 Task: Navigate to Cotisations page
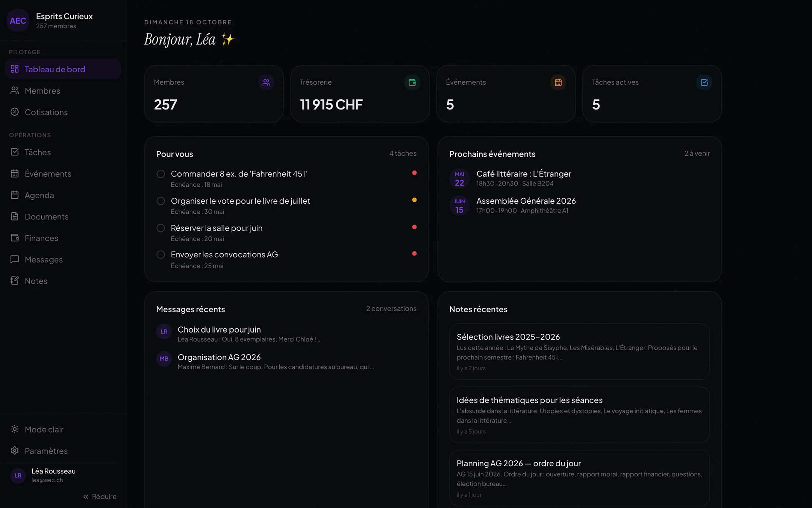coord(63,112)
